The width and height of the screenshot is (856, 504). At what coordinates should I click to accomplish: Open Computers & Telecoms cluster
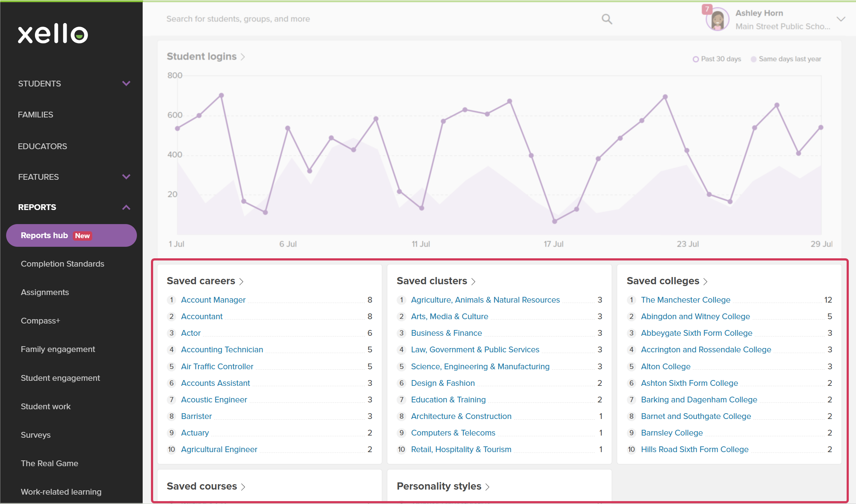point(453,433)
